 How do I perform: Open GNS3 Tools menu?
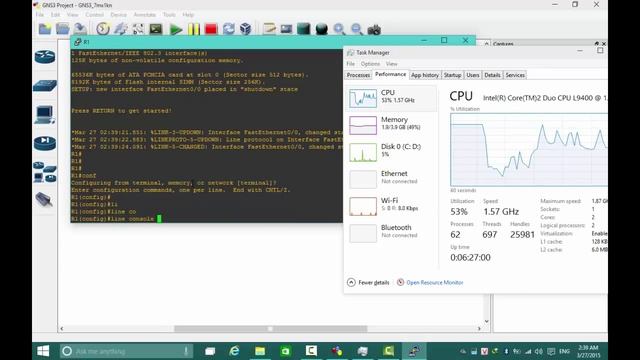point(169,15)
